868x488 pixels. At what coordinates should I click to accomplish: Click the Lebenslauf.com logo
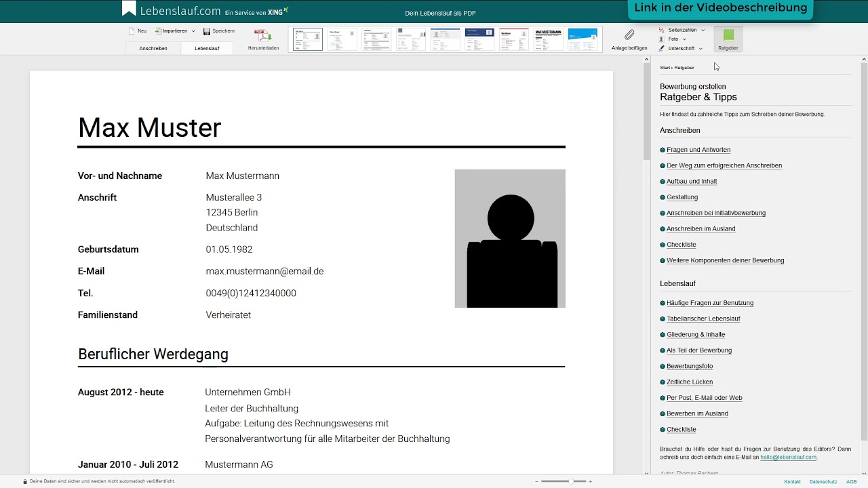172,10
